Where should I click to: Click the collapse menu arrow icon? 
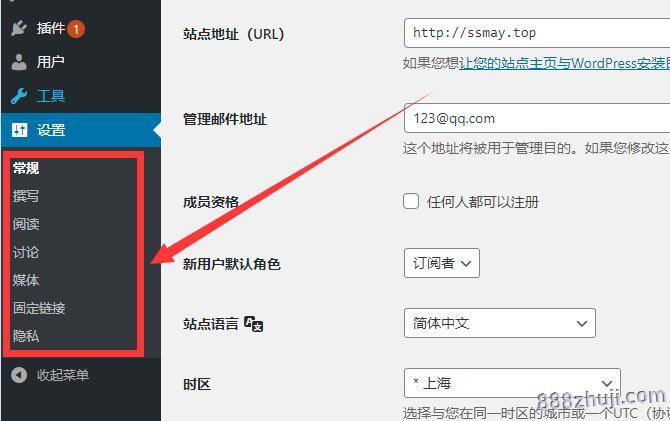(19, 375)
